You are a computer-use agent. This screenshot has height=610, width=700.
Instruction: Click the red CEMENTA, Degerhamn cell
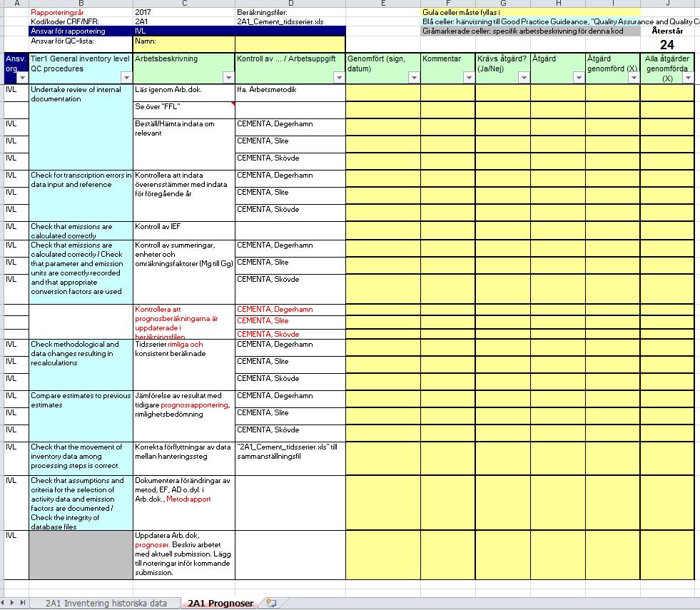click(x=290, y=310)
